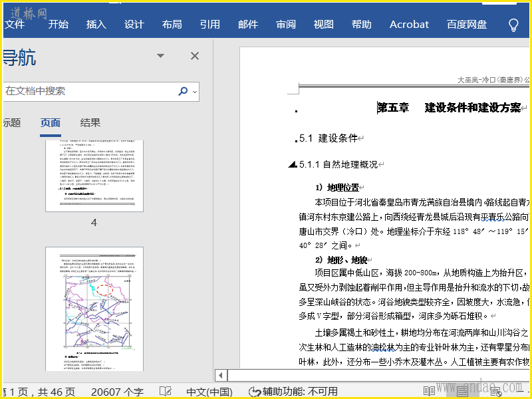
Task: Switch to the 开始 ribbon tab
Action: tap(58, 25)
